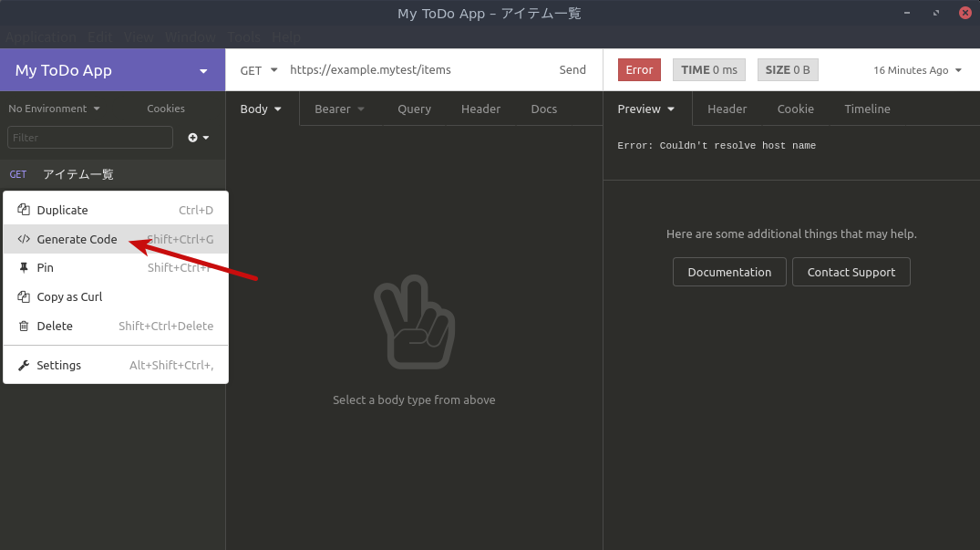Click the Pin pushpin icon
Image resolution: width=980 pixels, height=550 pixels.
pyautogui.click(x=24, y=268)
